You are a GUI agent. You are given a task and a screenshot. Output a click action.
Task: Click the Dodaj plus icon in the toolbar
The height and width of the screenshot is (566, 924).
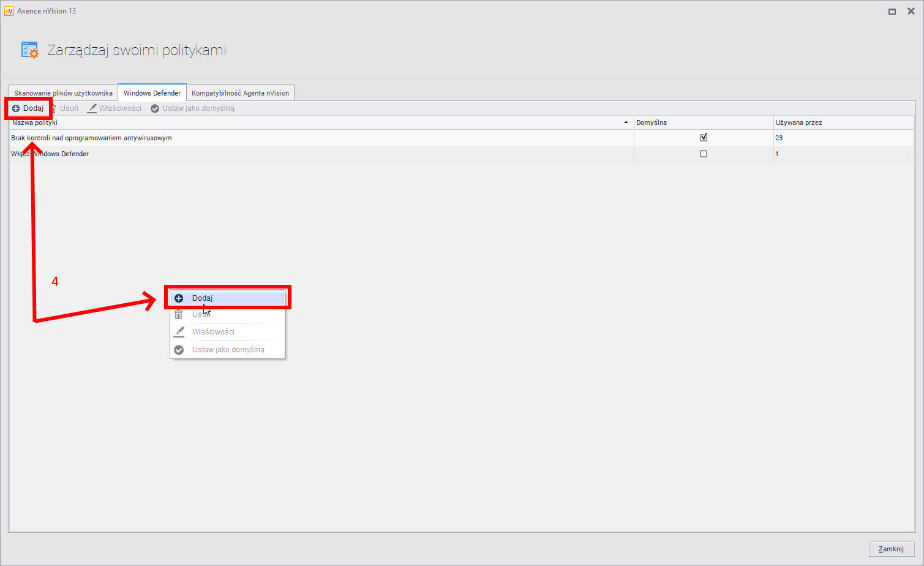click(x=16, y=108)
